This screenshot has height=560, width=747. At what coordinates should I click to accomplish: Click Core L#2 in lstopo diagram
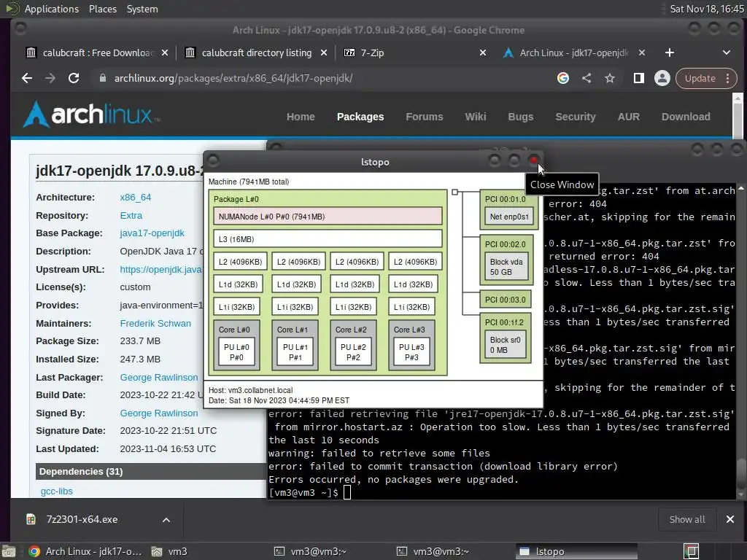pyautogui.click(x=353, y=346)
